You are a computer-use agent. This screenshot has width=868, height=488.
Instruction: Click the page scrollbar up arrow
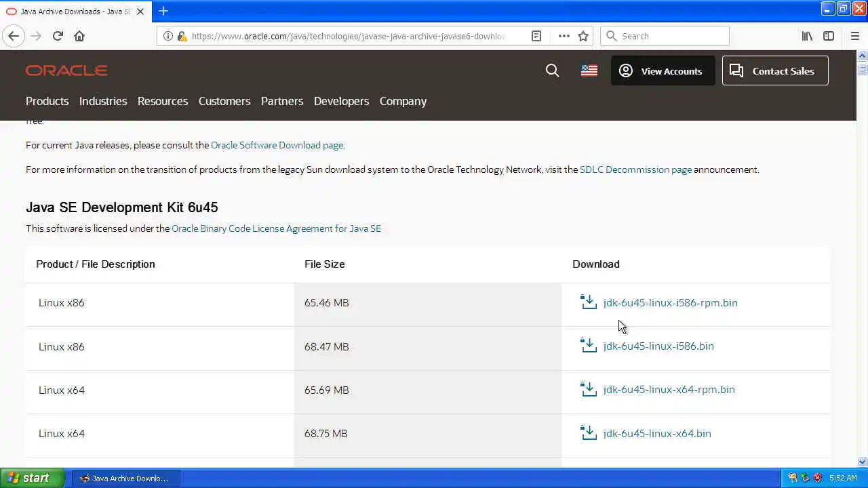point(863,56)
